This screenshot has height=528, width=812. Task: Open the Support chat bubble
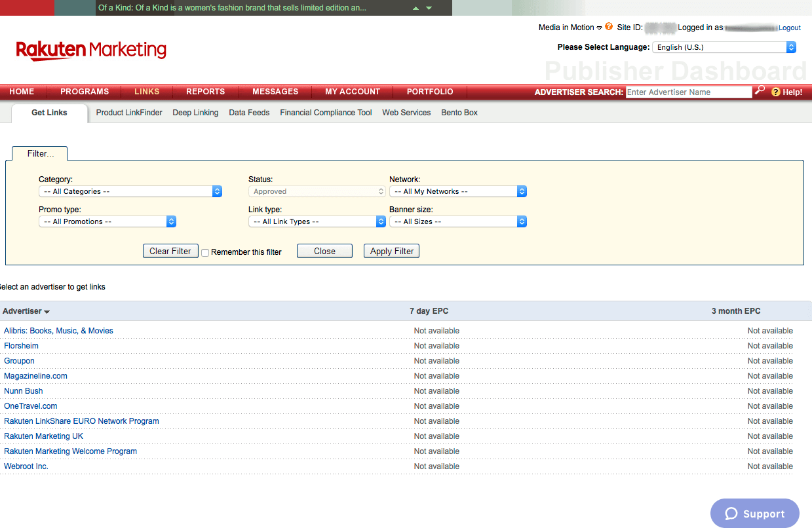point(754,514)
